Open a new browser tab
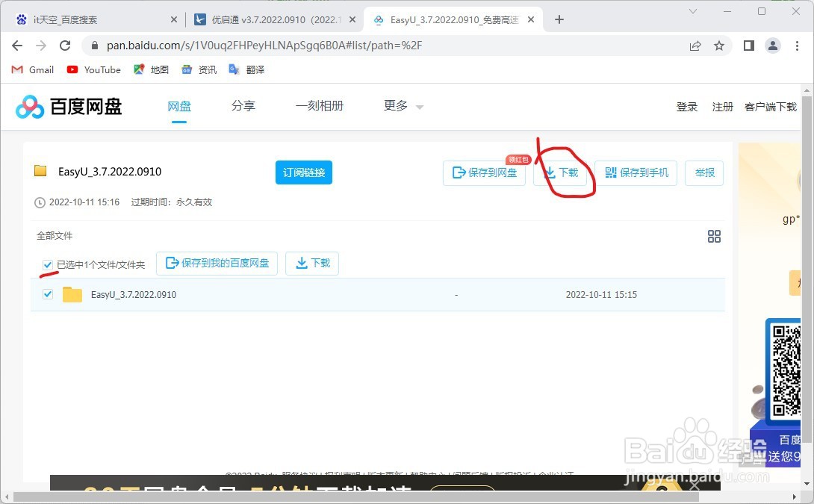814x504 pixels. click(x=559, y=19)
